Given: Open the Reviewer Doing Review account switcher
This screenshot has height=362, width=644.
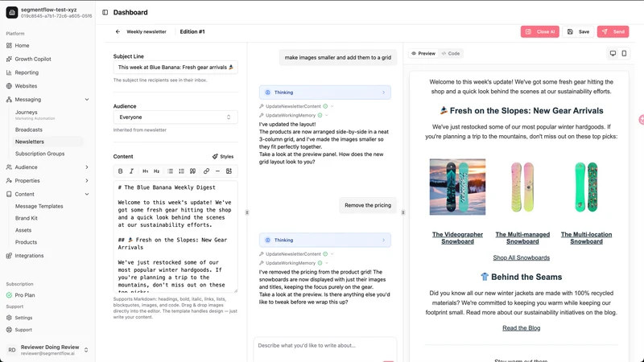Looking at the screenshot, I should pyautogui.click(x=47, y=350).
